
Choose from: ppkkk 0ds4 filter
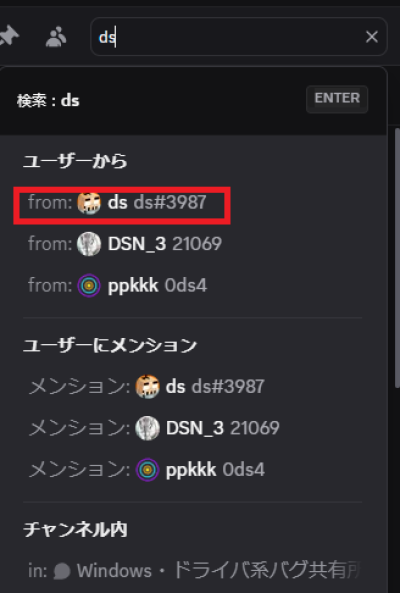tap(192, 285)
